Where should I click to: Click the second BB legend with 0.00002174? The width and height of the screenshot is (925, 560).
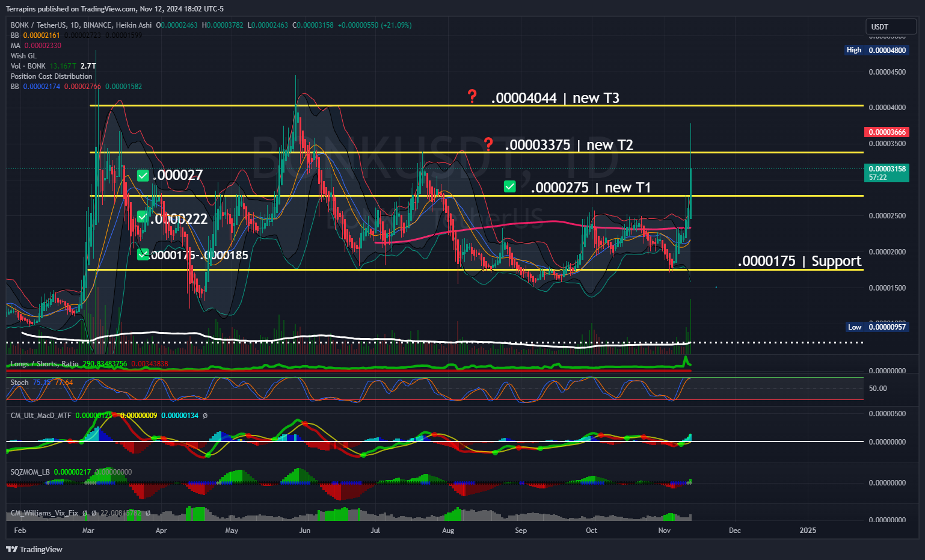[x=76, y=87]
